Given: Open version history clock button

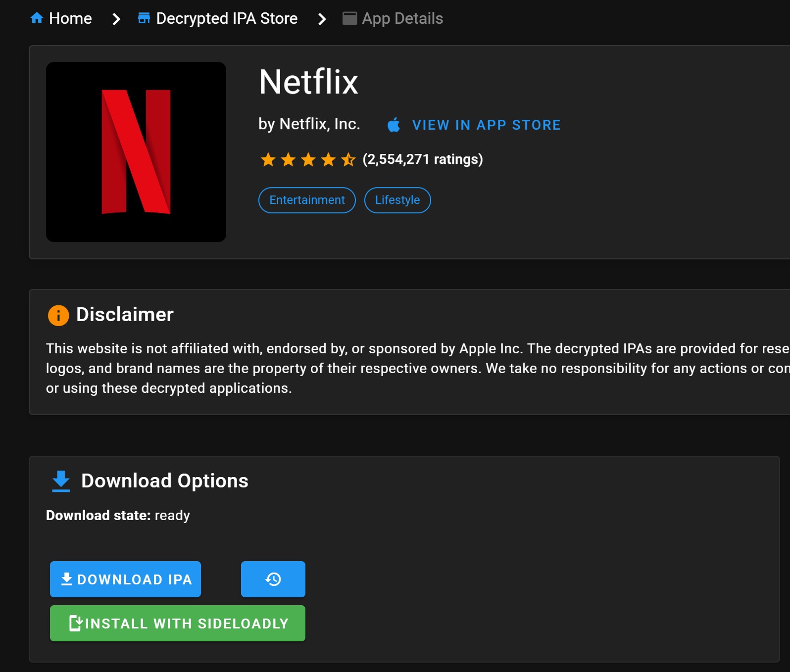Looking at the screenshot, I should coord(273,579).
